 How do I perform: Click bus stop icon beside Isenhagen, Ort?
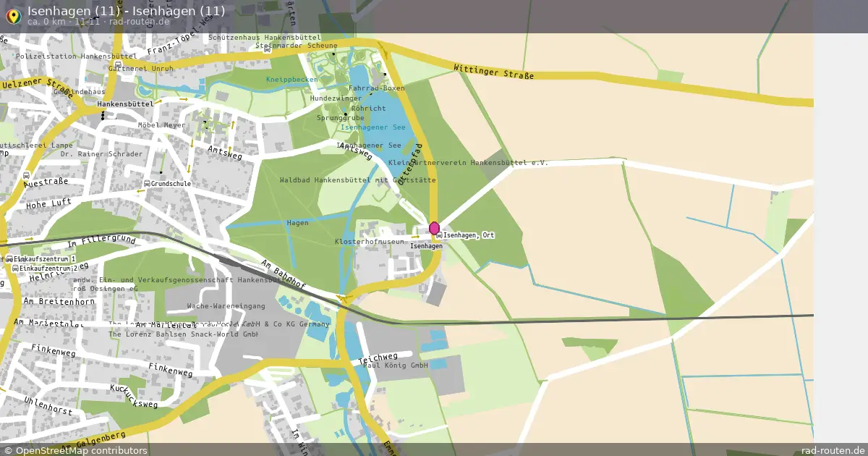click(x=438, y=236)
